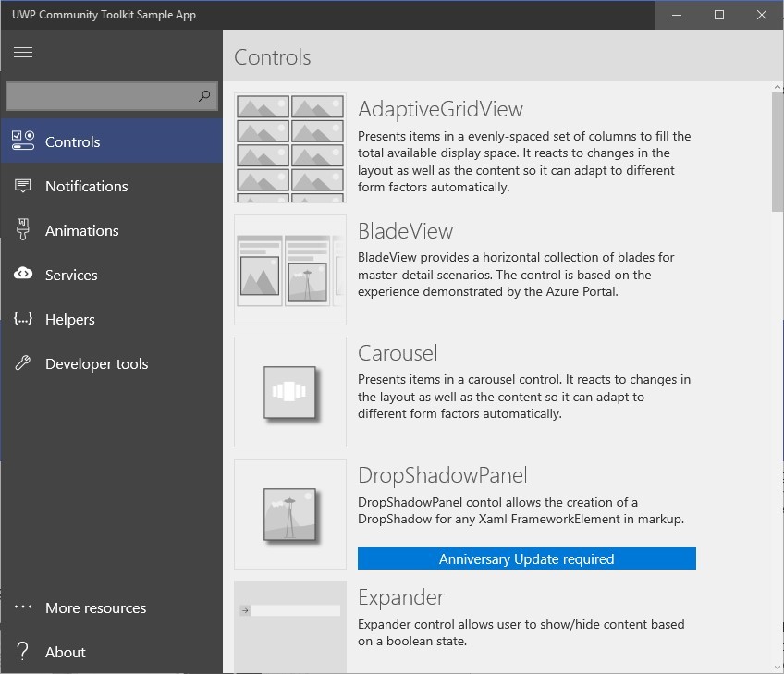This screenshot has height=674, width=784.
Task: Click the Notifications chat bubble icon
Action: point(22,186)
